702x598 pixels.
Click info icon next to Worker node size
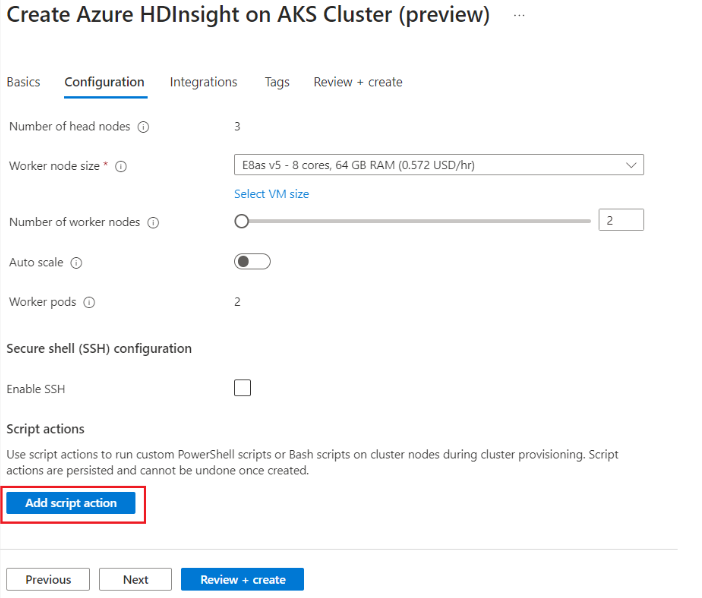[x=121, y=167]
